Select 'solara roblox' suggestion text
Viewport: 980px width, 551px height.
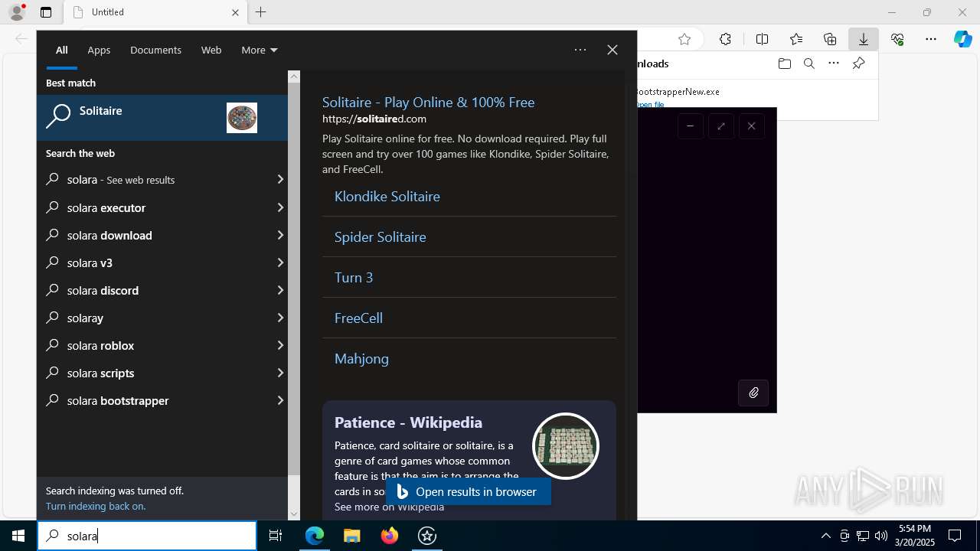(x=100, y=345)
